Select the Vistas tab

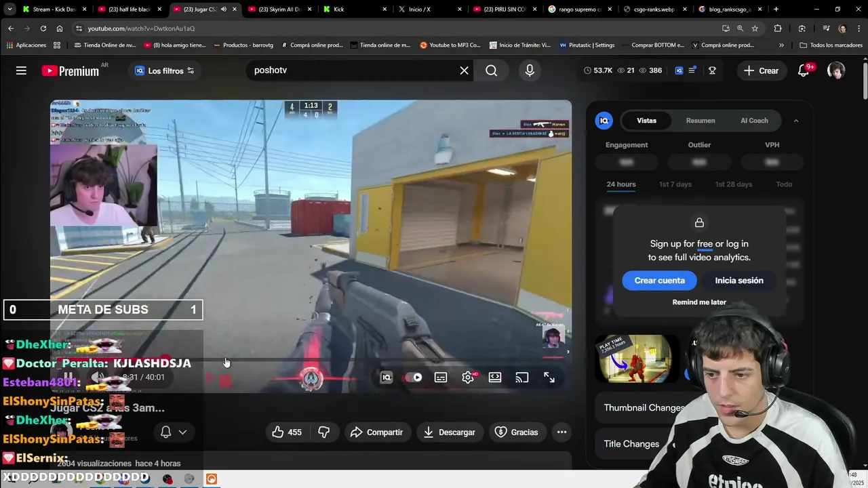tap(646, 121)
